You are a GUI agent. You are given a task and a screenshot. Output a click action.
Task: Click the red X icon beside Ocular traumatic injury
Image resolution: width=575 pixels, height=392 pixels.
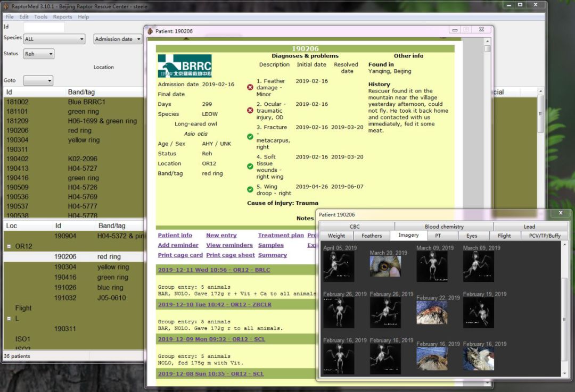coord(250,110)
